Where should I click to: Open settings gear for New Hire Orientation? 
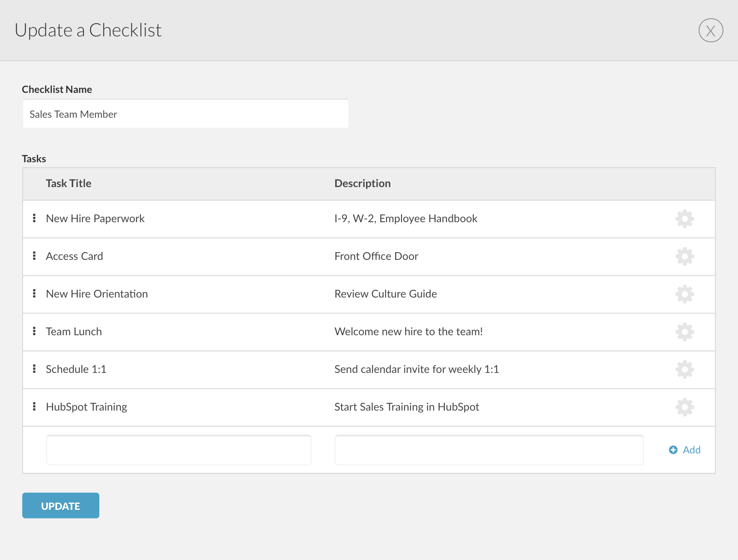coord(684,294)
